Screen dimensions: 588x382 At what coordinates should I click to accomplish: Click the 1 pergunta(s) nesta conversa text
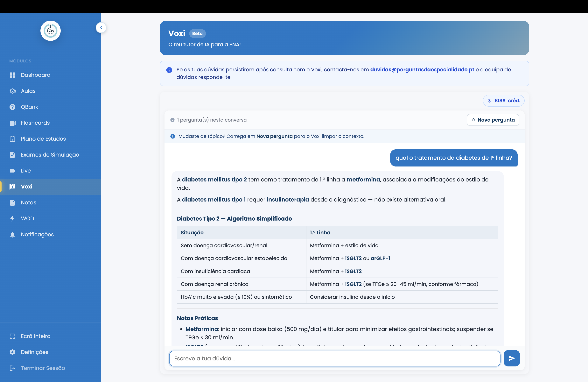[212, 120]
